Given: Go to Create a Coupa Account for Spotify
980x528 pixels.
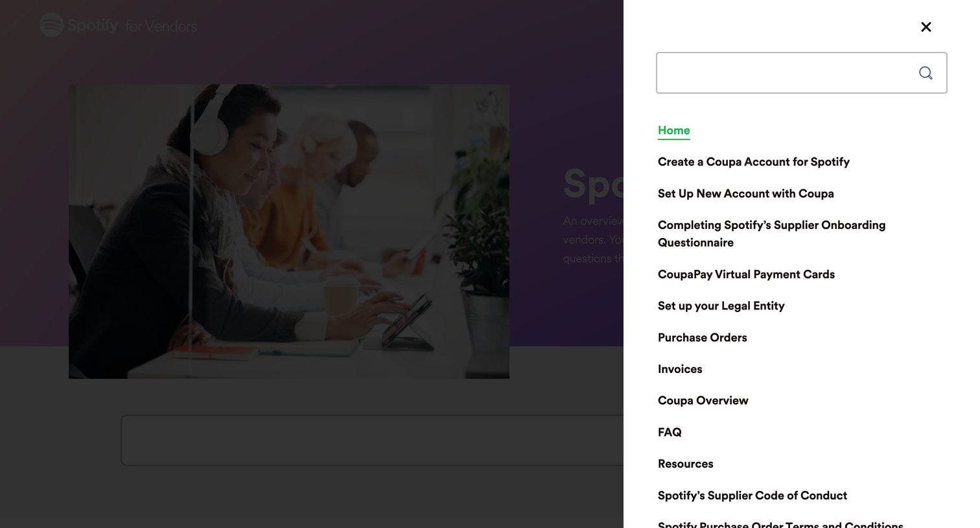Looking at the screenshot, I should 753,162.
